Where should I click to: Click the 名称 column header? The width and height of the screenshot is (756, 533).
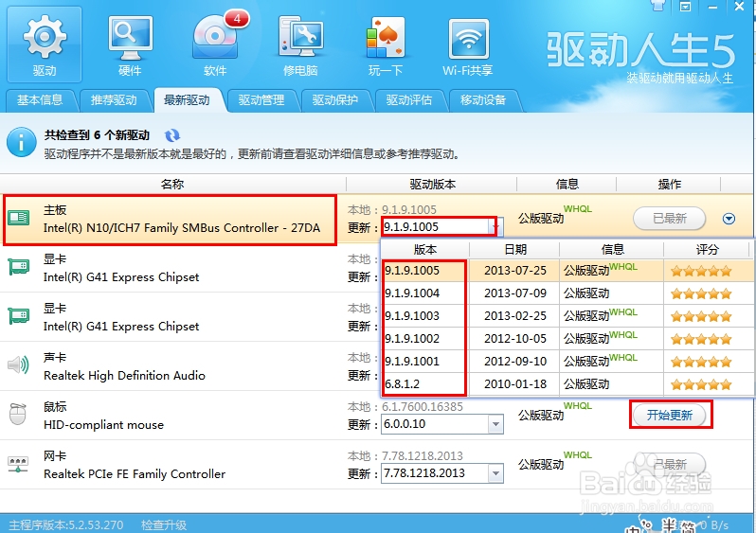coord(172,184)
